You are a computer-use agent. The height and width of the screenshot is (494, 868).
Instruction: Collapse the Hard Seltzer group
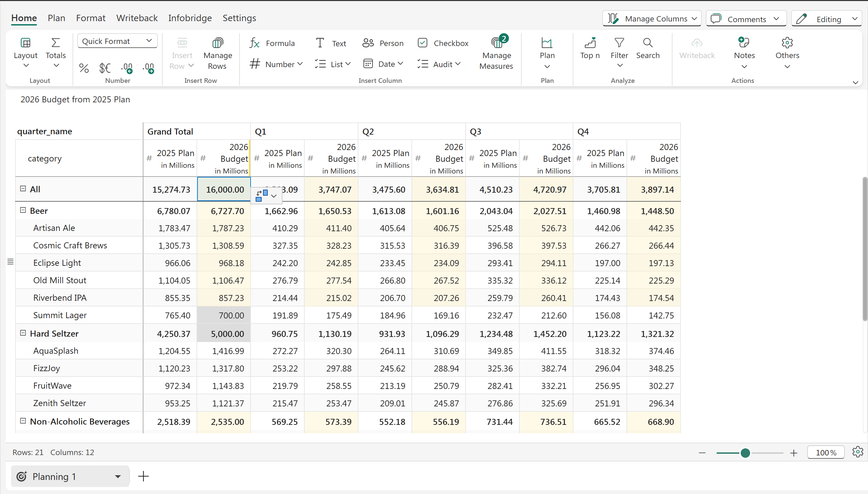click(x=23, y=333)
